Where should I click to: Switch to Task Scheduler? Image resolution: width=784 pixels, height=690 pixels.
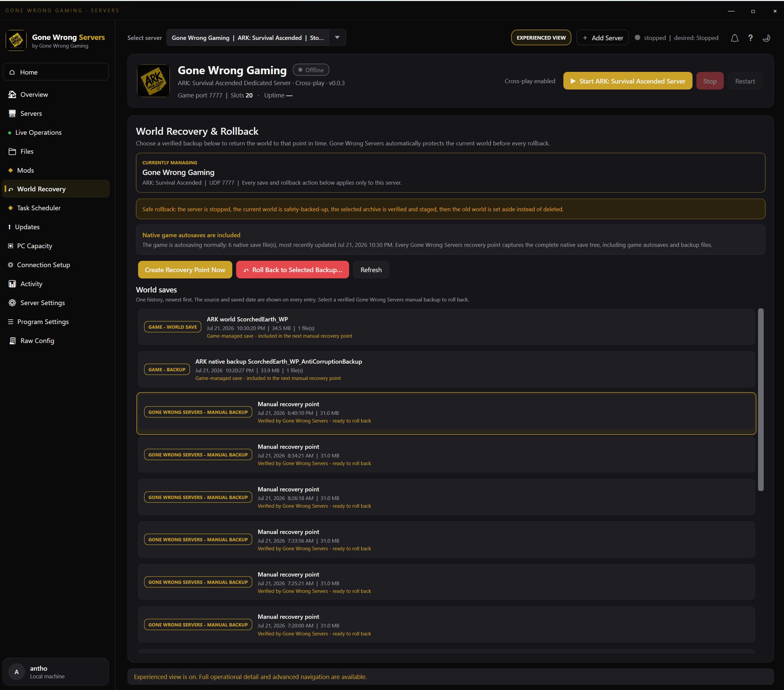tap(56, 208)
